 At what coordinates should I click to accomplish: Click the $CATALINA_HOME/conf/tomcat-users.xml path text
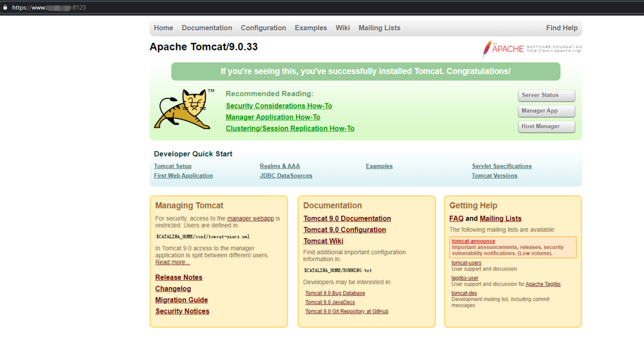tap(203, 236)
